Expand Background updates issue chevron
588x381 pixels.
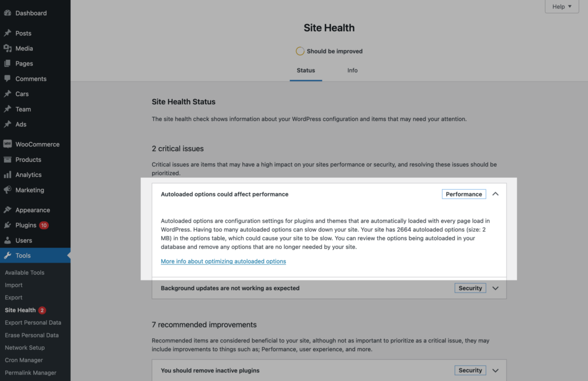tap(496, 288)
